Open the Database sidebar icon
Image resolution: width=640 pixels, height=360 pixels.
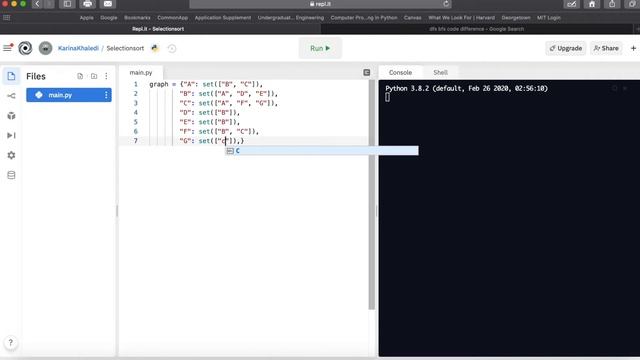[x=11, y=175]
